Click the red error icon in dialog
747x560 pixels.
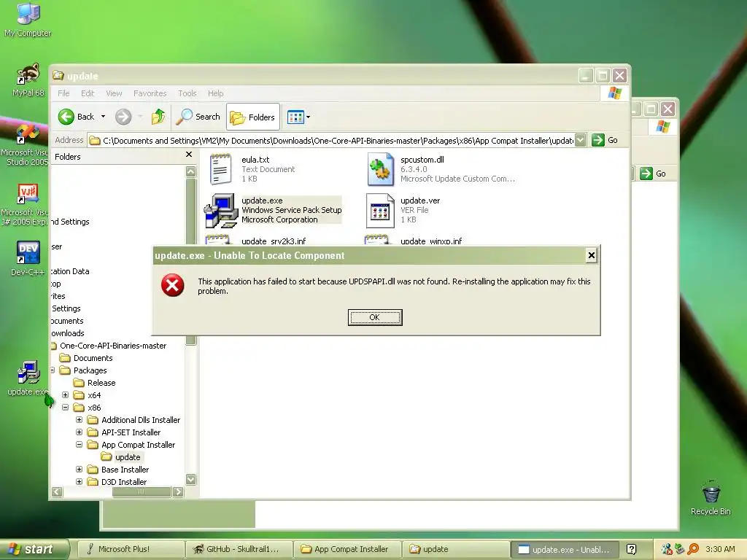point(172,285)
